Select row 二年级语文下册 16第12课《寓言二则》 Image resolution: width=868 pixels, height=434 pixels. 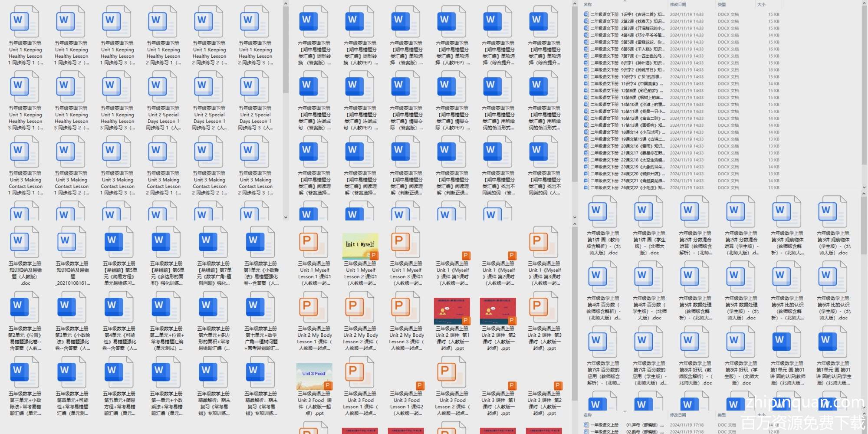[x=682, y=118]
